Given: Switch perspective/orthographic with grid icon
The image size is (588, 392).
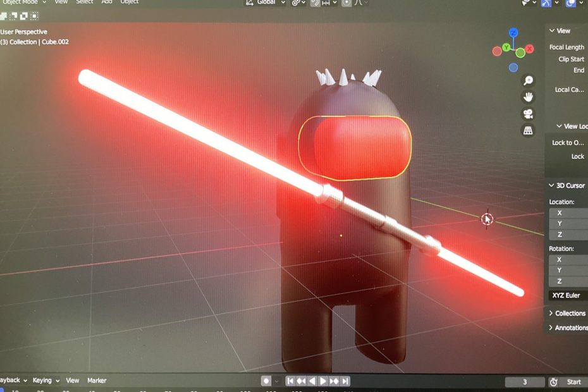Looking at the screenshot, I should coord(528,130).
